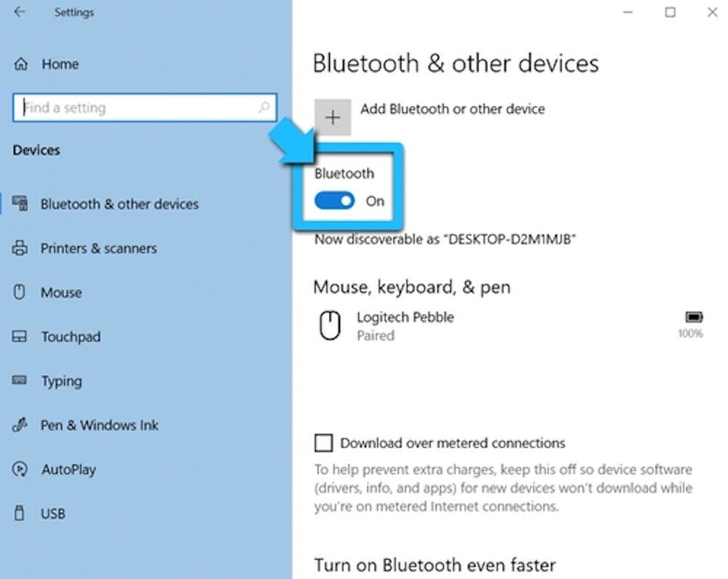Click the Bluetooth & other devices sidebar icon

coord(20,204)
